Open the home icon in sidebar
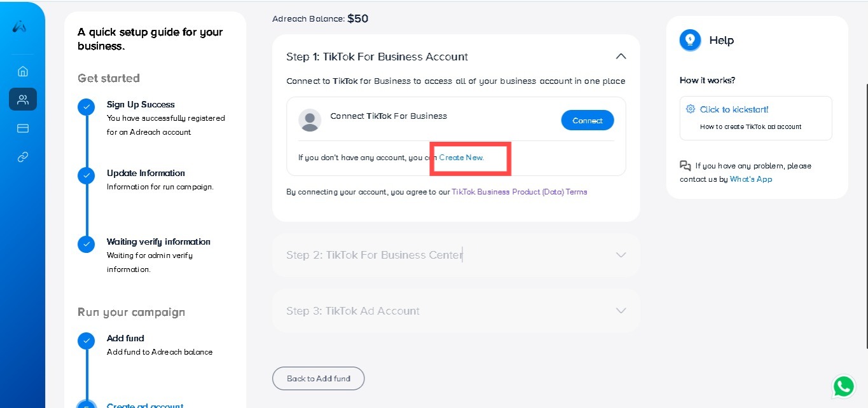This screenshot has width=868, height=408. coord(23,71)
